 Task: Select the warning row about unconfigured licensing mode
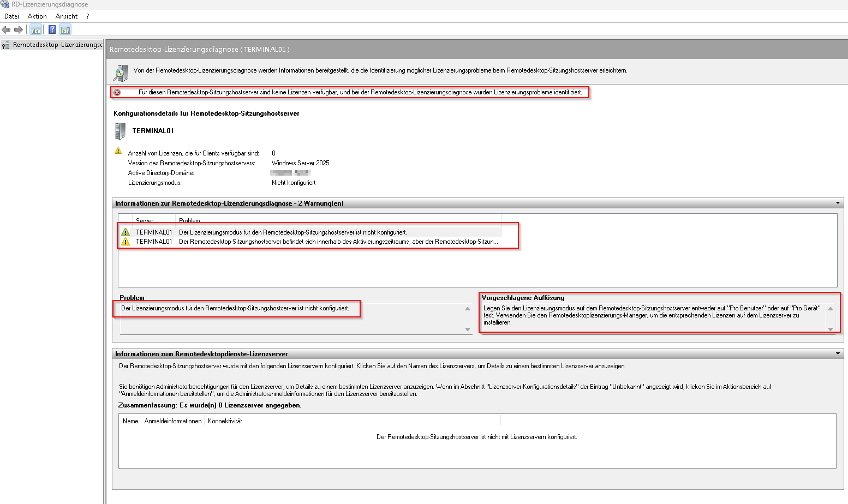pyautogui.click(x=292, y=232)
